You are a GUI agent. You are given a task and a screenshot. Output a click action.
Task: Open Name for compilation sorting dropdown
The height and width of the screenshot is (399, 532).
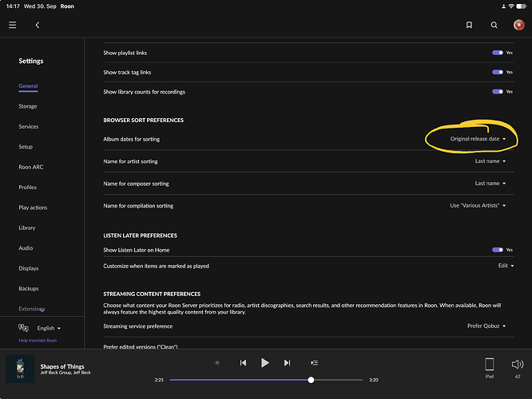pos(478,205)
